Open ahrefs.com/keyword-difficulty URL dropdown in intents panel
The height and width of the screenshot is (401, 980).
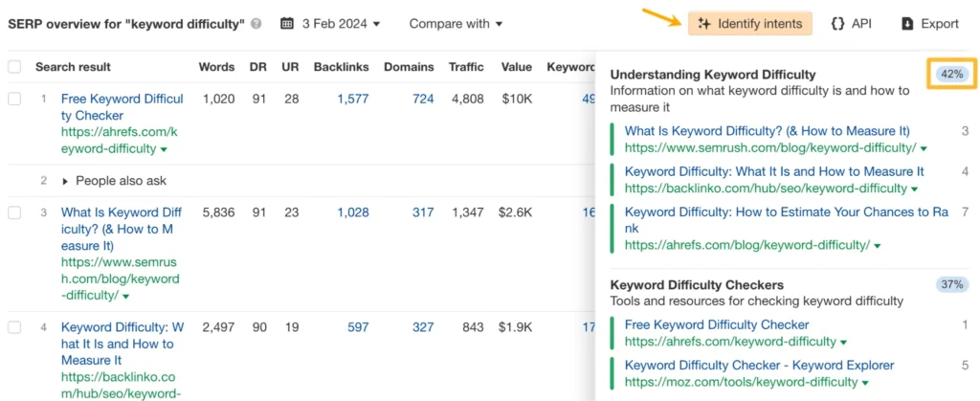[x=844, y=343]
